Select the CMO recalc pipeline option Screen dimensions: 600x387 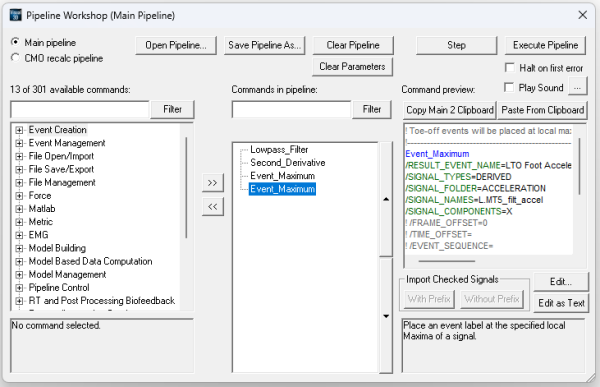click(x=15, y=58)
